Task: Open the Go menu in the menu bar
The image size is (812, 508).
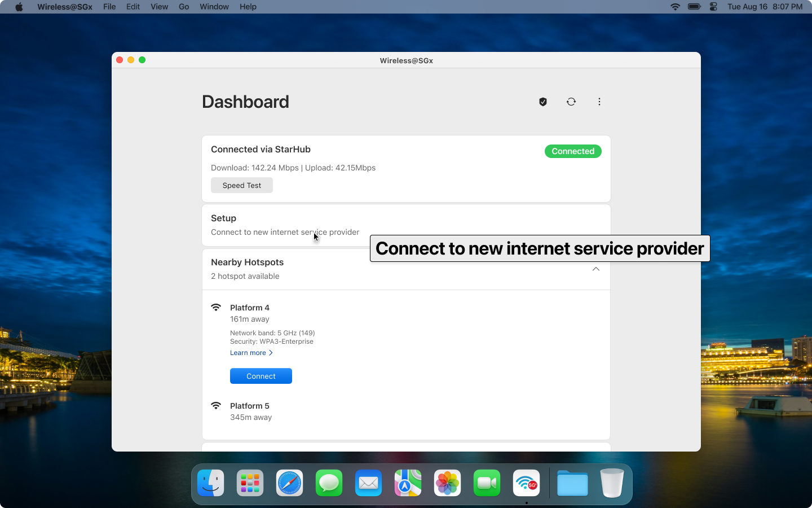Action: pos(184,7)
